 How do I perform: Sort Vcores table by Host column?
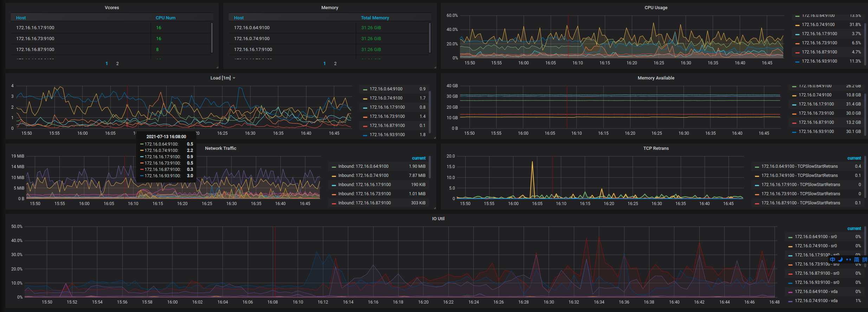pyautogui.click(x=21, y=18)
